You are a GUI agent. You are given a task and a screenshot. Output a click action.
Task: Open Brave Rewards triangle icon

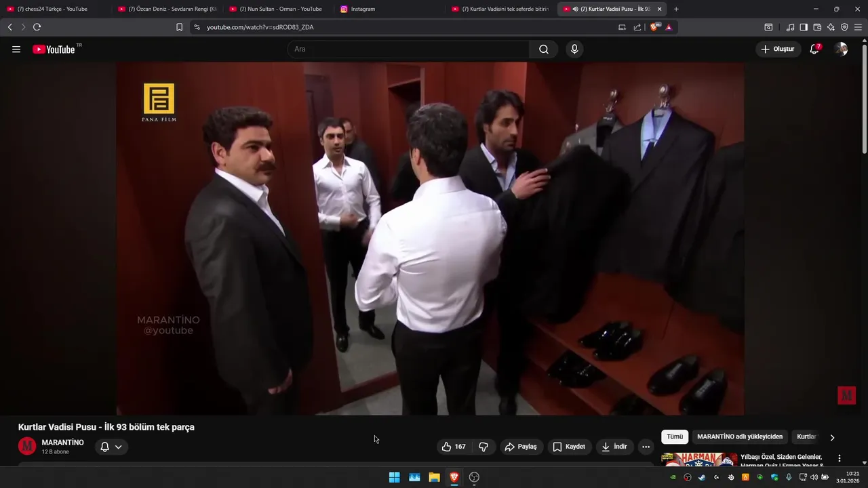pos(669,27)
